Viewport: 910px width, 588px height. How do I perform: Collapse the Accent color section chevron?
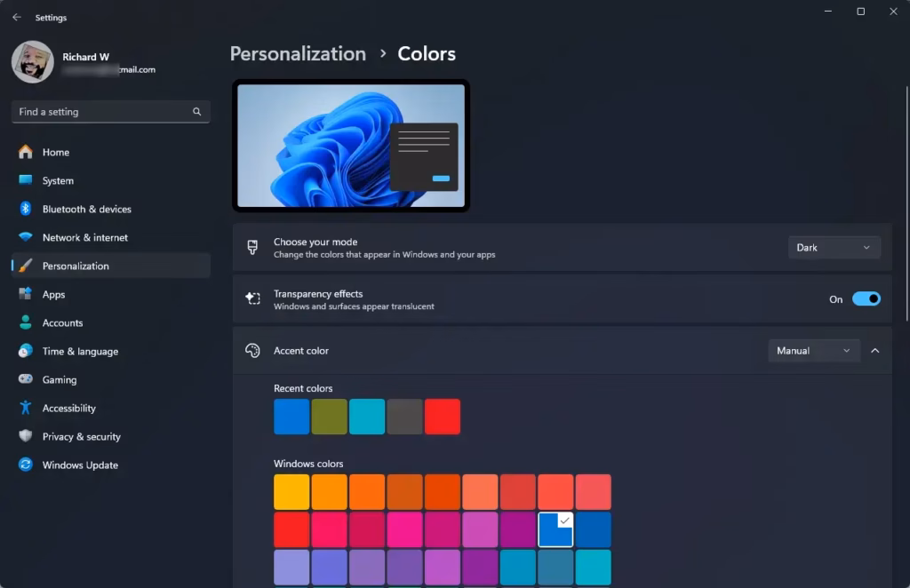click(875, 351)
